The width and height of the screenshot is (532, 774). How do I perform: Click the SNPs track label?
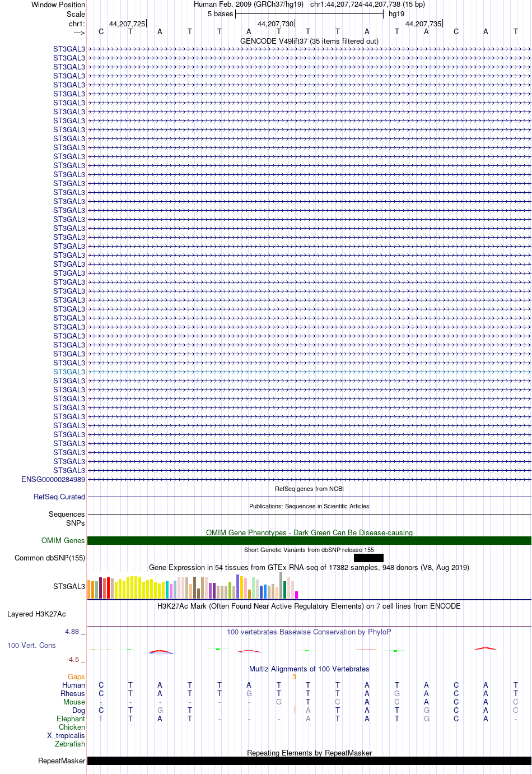pyautogui.click(x=76, y=523)
